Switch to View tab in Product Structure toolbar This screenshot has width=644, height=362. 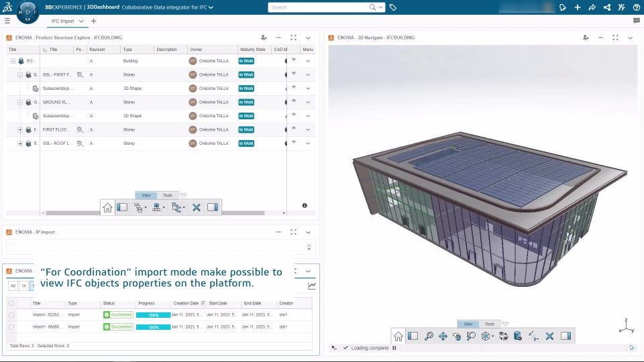[x=146, y=195]
